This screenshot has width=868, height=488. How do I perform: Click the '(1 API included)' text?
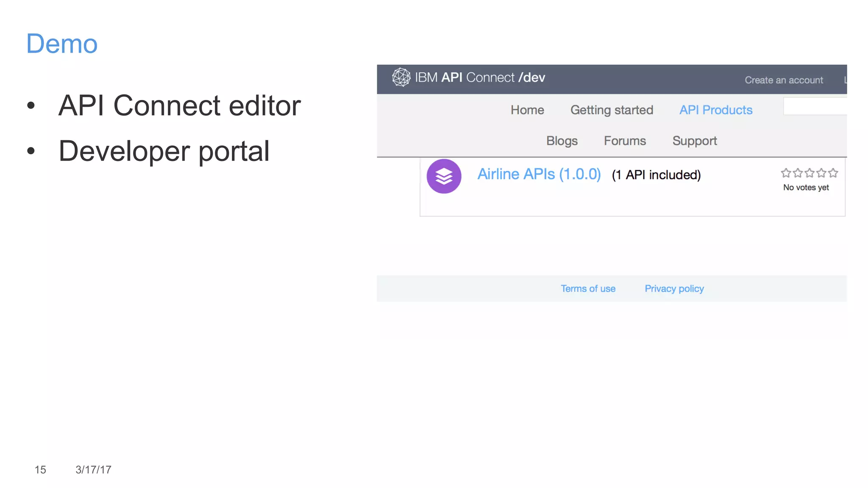(656, 175)
